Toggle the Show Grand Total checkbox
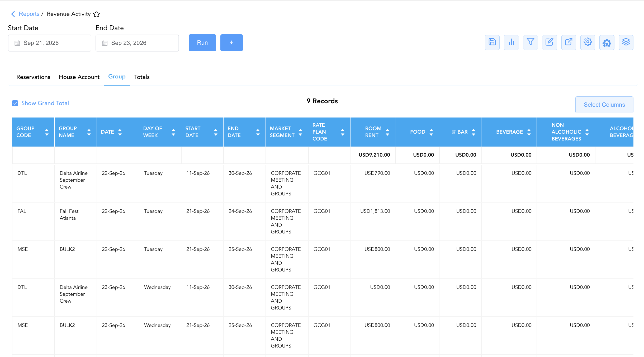This screenshot has height=357, width=644. 15,103
